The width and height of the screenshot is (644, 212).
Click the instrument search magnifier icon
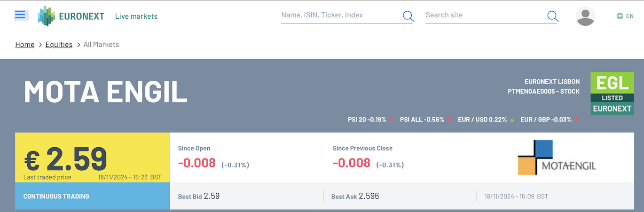(408, 16)
